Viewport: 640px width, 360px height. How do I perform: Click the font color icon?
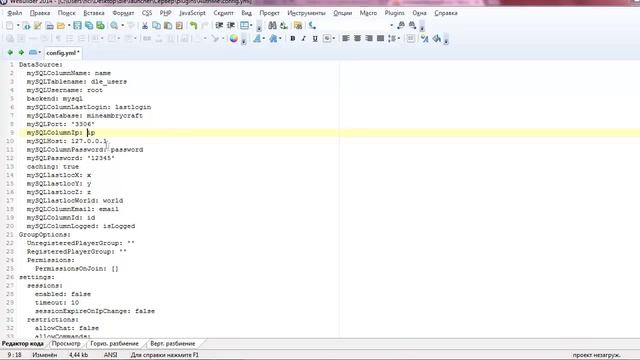pos(257,38)
